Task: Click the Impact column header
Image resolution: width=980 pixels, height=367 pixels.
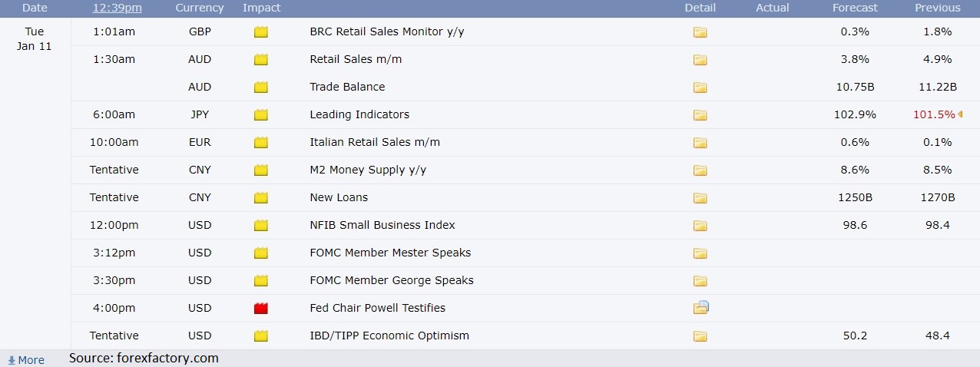Action: coord(261,8)
